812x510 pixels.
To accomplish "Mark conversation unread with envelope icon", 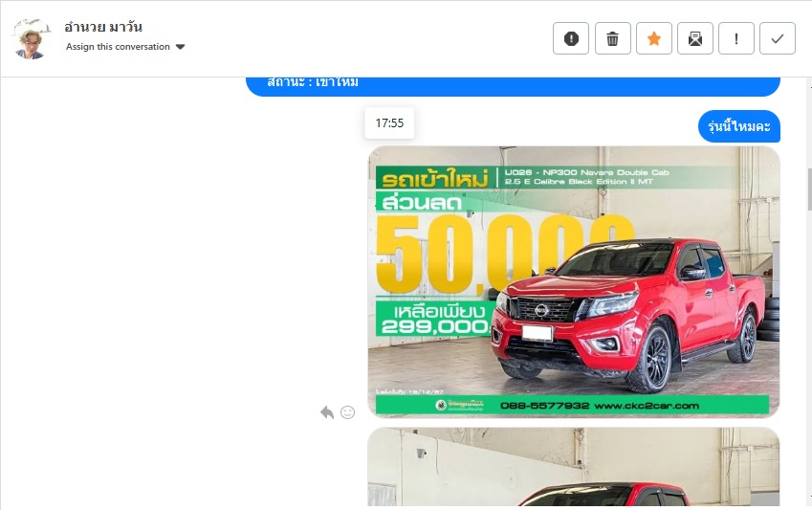I will tap(695, 38).
